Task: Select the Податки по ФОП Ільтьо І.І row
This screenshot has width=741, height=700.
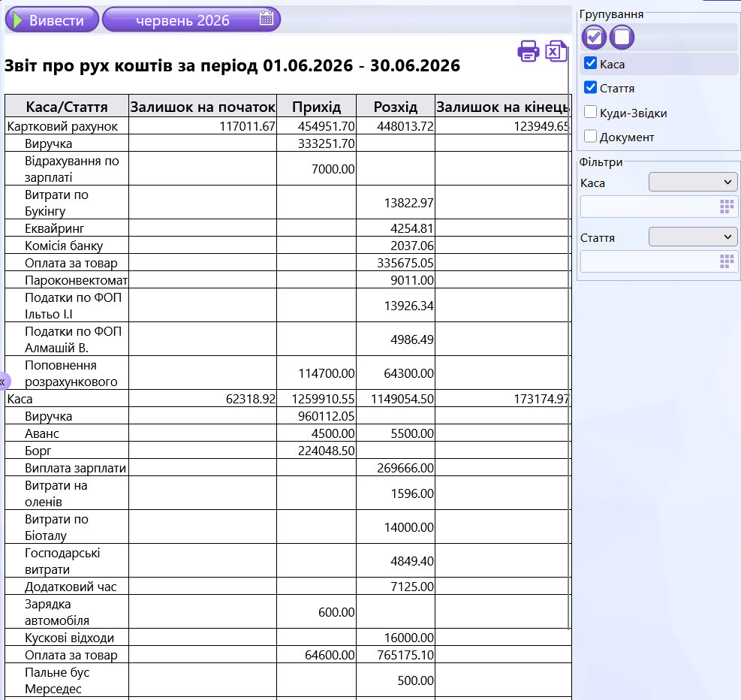Action: [288, 306]
